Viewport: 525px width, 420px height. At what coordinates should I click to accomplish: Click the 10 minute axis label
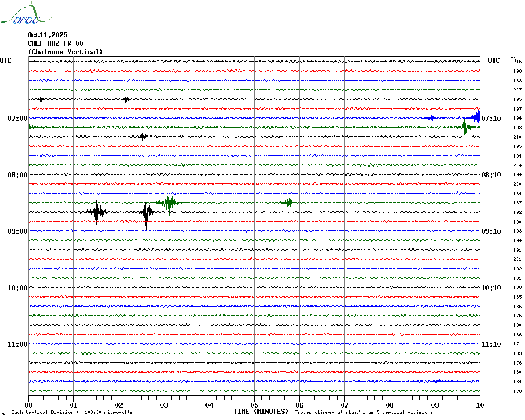click(480, 405)
